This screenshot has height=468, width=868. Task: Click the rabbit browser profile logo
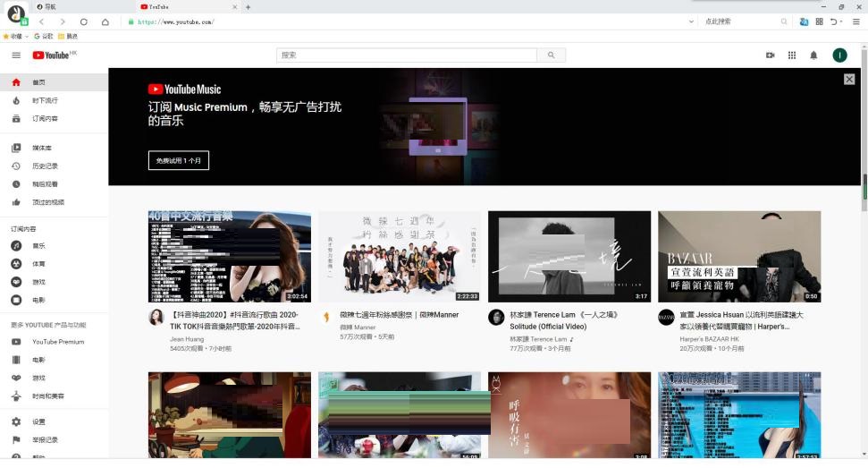[x=16, y=13]
